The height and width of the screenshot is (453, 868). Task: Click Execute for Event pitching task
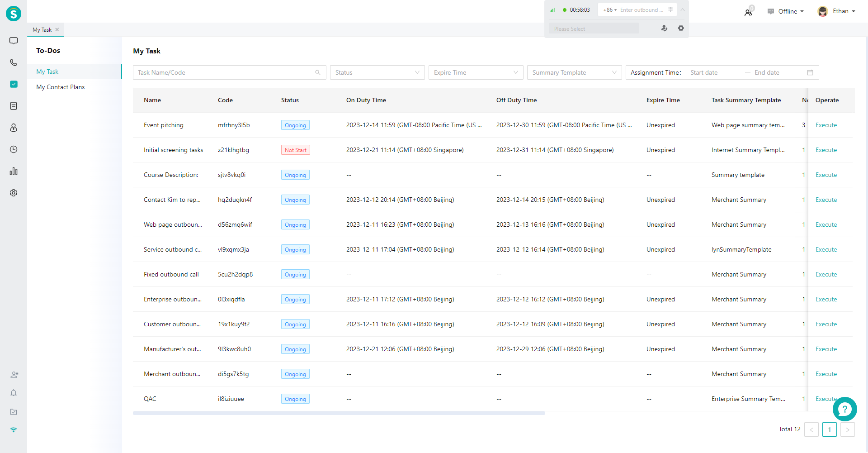(x=826, y=125)
